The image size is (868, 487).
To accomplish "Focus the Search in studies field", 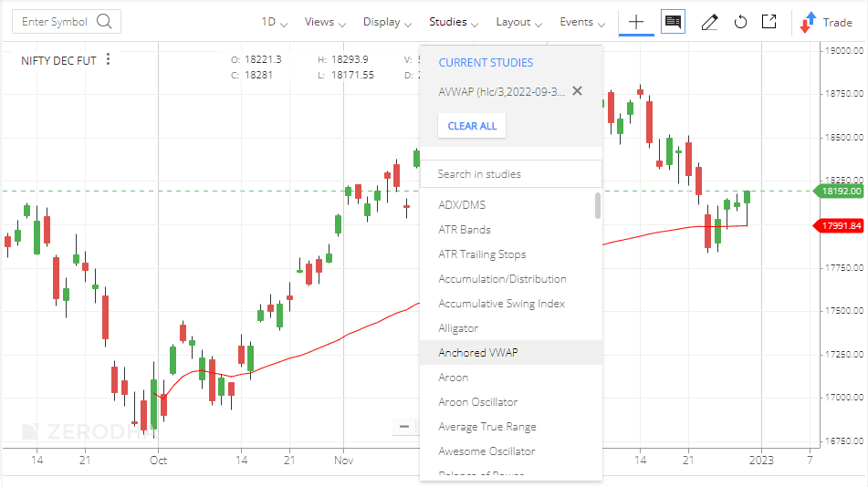I will (511, 174).
